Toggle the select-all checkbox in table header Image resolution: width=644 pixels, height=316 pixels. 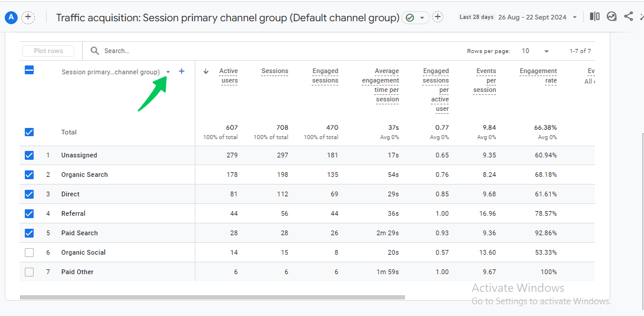tap(29, 70)
